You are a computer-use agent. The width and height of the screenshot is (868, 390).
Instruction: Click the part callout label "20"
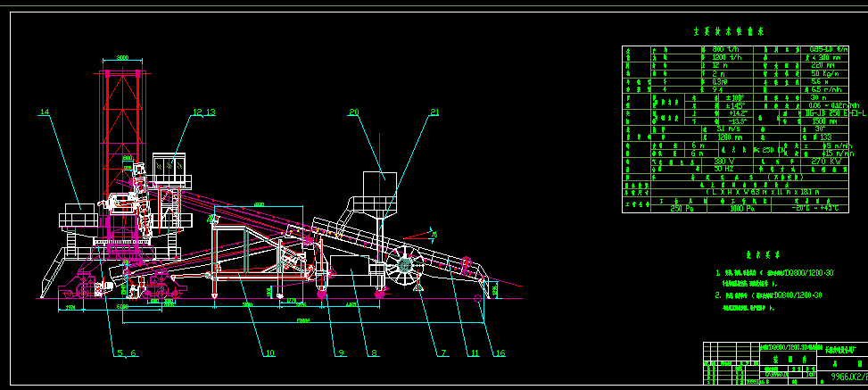(x=354, y=112)
